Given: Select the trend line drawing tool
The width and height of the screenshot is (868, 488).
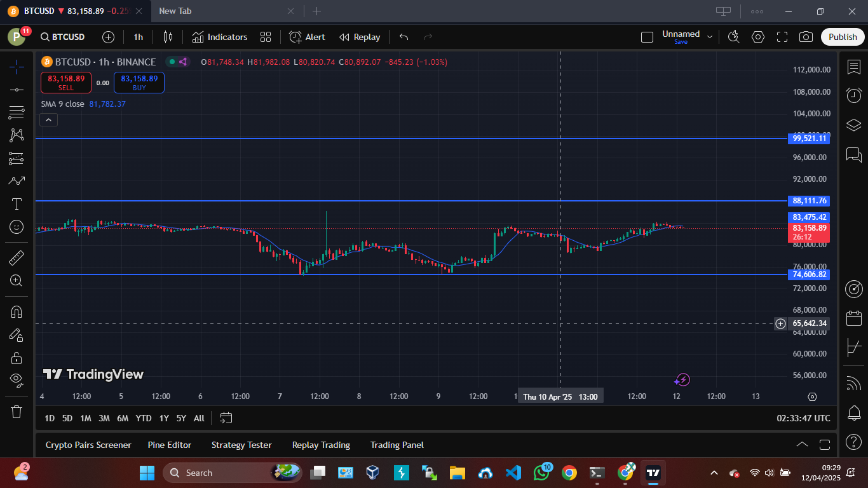Looking at the screenshot, I should (17, 90).
